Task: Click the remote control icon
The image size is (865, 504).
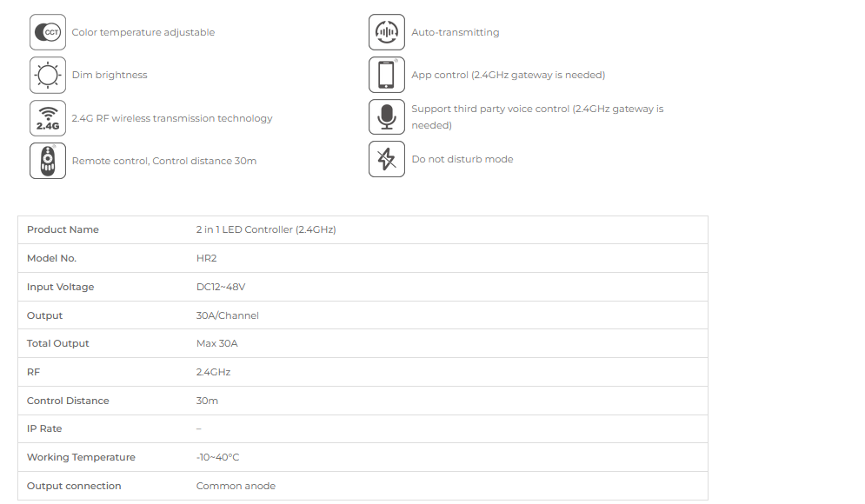Action: (48, 161)
